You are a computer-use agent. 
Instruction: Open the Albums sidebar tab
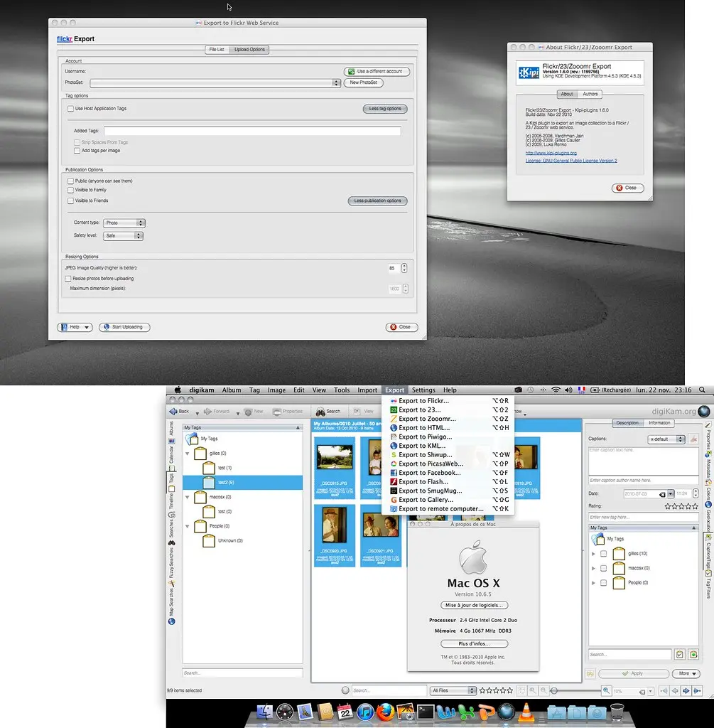[171, 429]
